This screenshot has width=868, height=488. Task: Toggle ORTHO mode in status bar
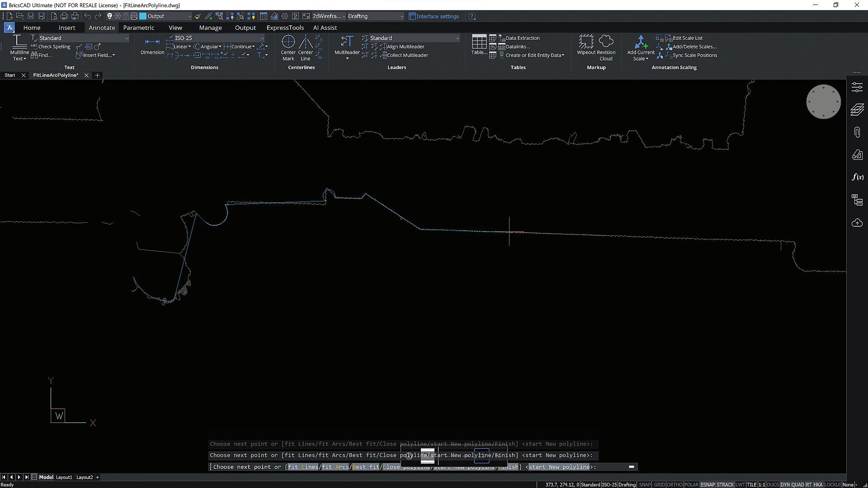[675, 485]
